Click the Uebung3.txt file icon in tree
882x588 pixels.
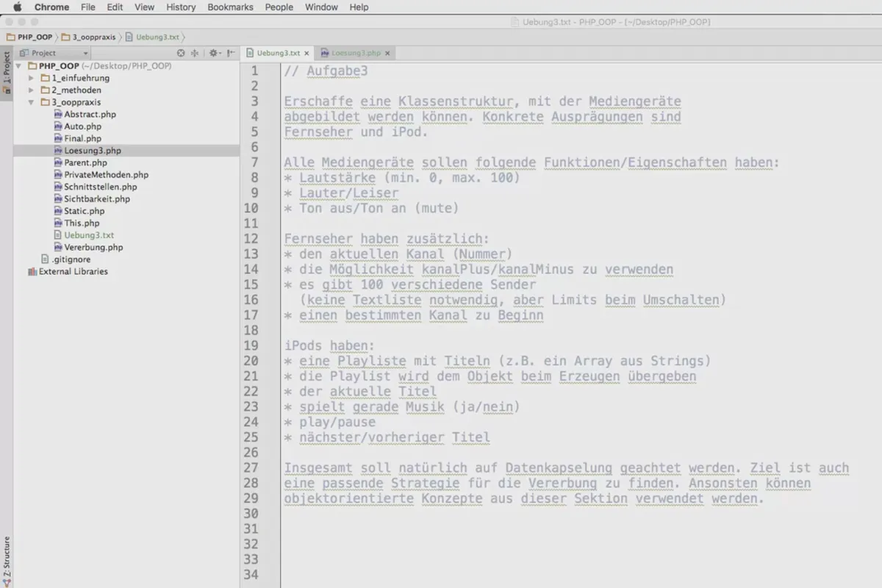57,235
